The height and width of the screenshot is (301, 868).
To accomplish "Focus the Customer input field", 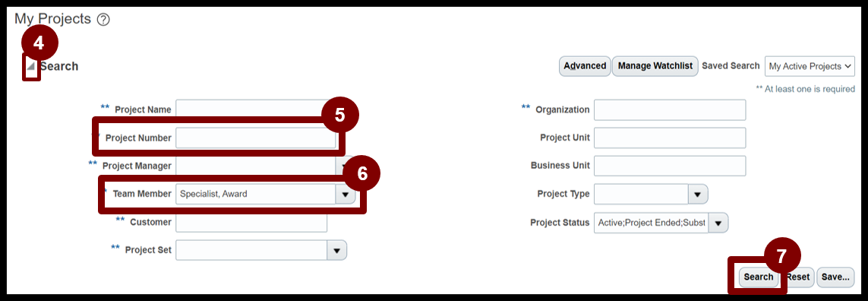I will [x=251, y=222].
